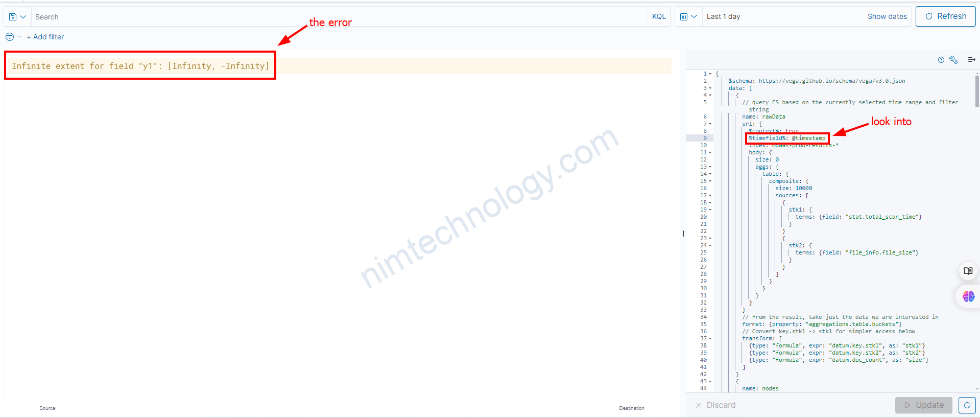Collapse the editor panel using arrow icon

click(x=971, y=60)
